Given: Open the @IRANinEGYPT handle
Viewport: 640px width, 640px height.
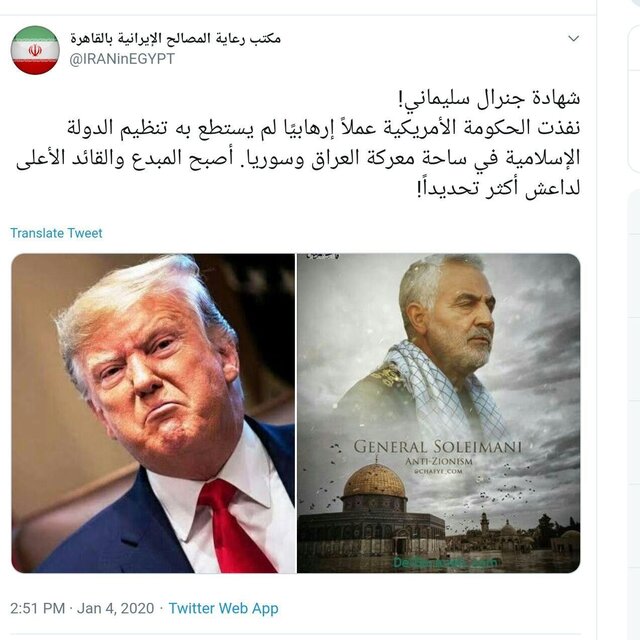Looking at the screenshot, I should (122, 59).
